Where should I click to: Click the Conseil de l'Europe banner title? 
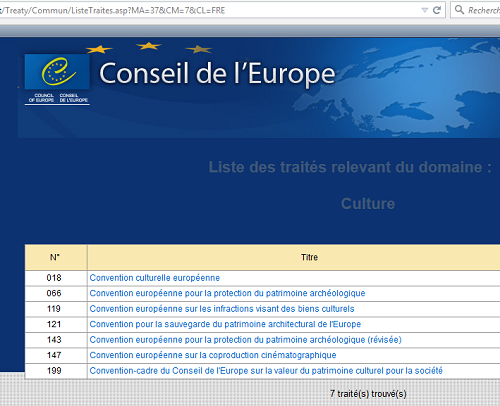click(x=217, y=74)
